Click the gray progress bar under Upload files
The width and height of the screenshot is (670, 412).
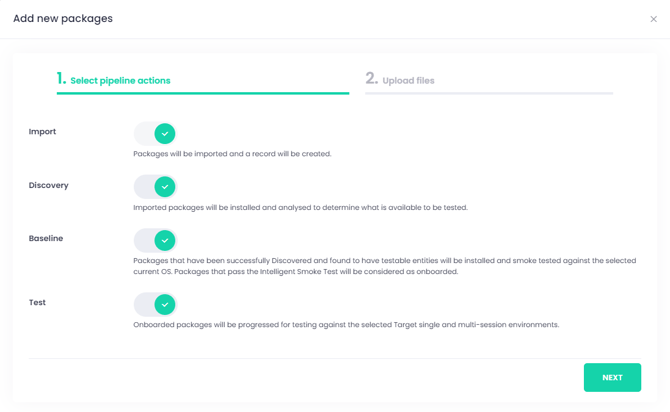click(x=489, y=93)
